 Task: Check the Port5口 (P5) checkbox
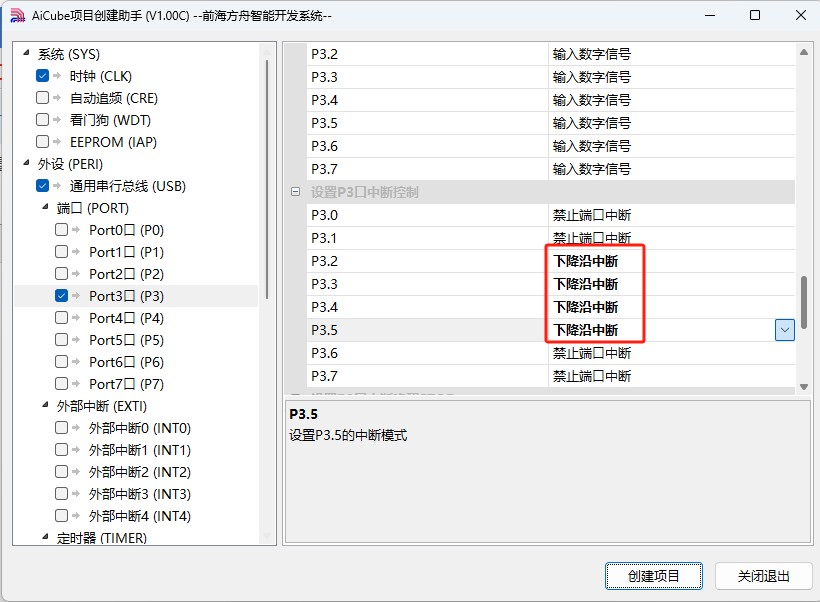[61, 339]
